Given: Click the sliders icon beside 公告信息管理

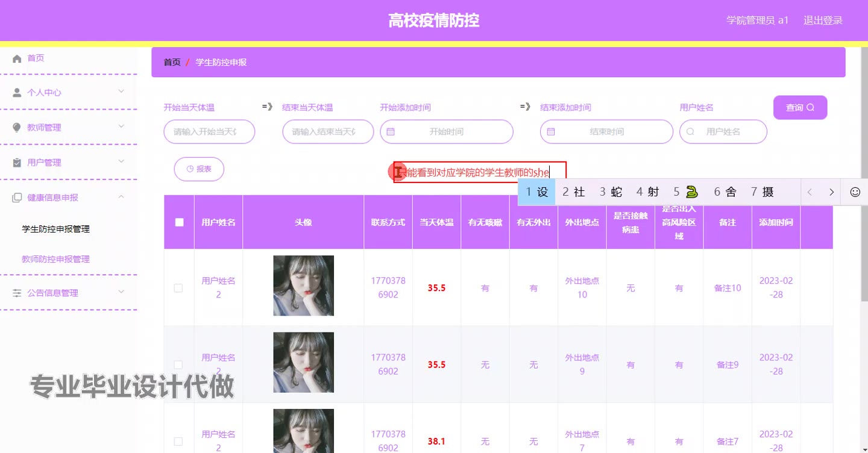Looking at the screenshot, I should (x=17, y=293).
